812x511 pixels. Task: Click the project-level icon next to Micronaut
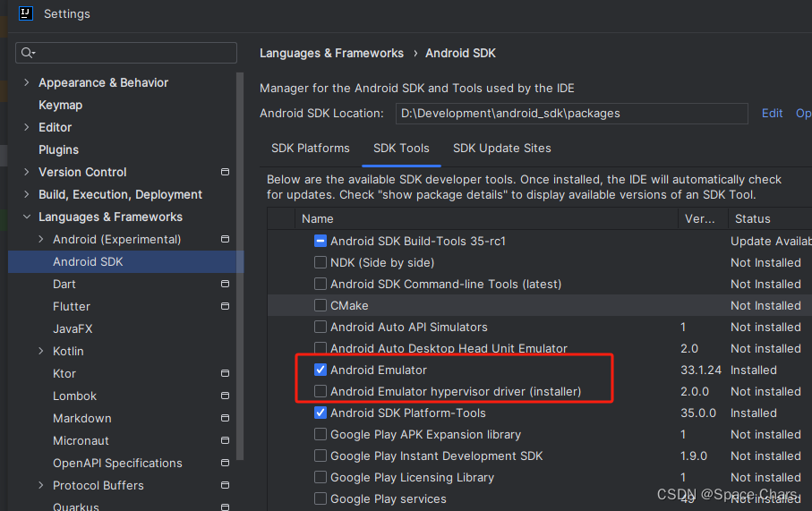(x=225, y=440)
